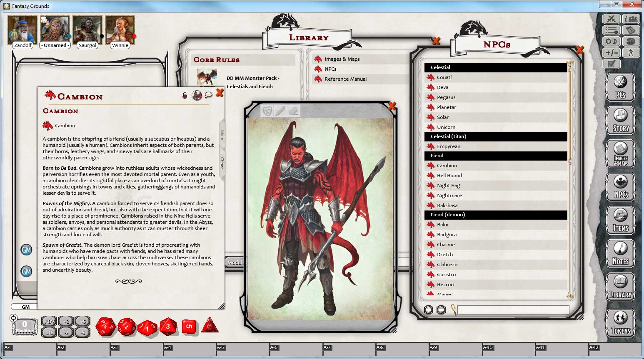
Task: Click the Cambion link icon in record sheet
Action: 48,125
